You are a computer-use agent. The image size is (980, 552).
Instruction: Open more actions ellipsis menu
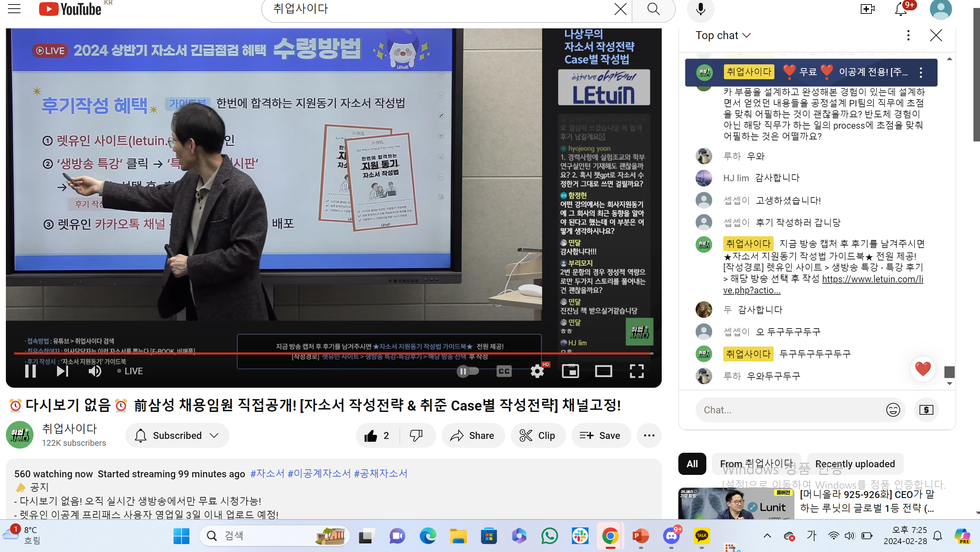coord(649,435)
